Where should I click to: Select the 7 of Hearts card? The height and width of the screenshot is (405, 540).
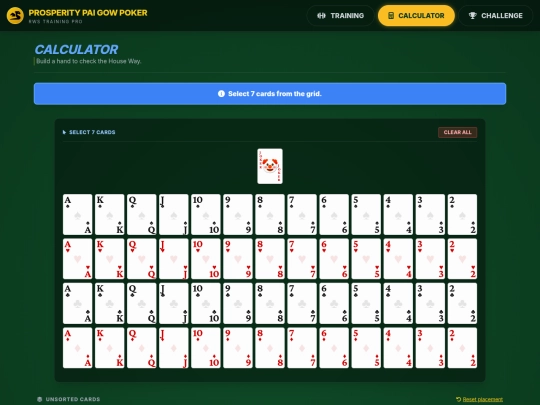click(x=302, y=259)
